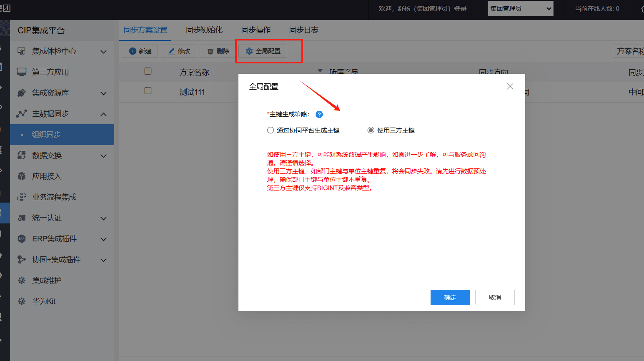Click the 统一认证 icon in sidebar
The height and width of the screenshot is (361, 644).
click(x=22, y=218)
